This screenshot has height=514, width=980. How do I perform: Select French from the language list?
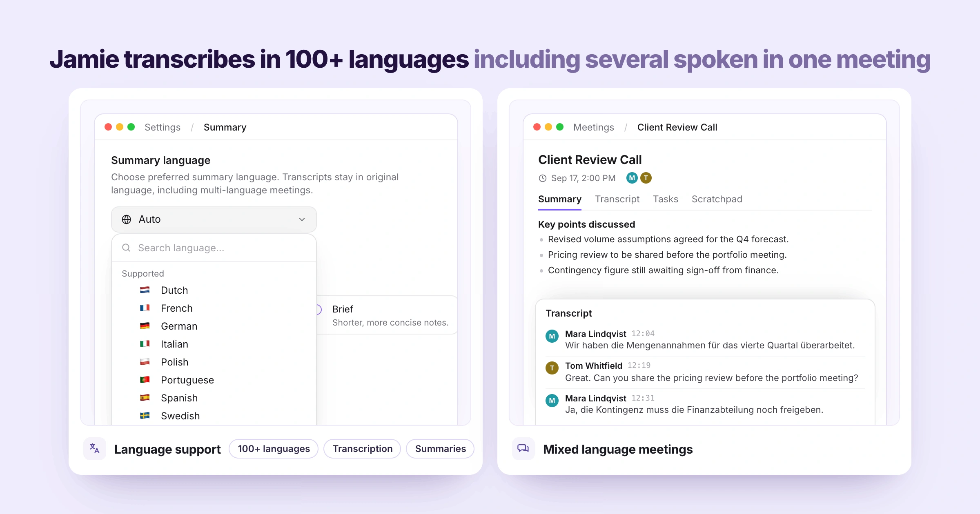click(x=214, y=308)
